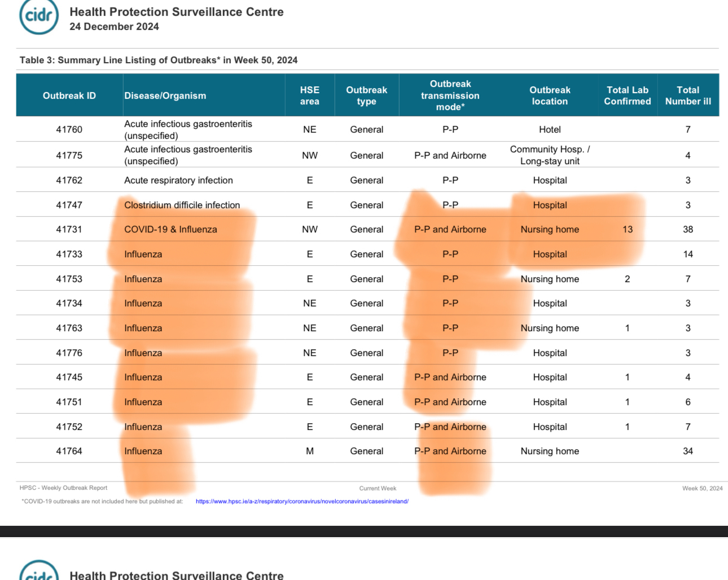Click the Acute respiratory infection cell
The height and width of the screenshot is (580, 728).
178,180
